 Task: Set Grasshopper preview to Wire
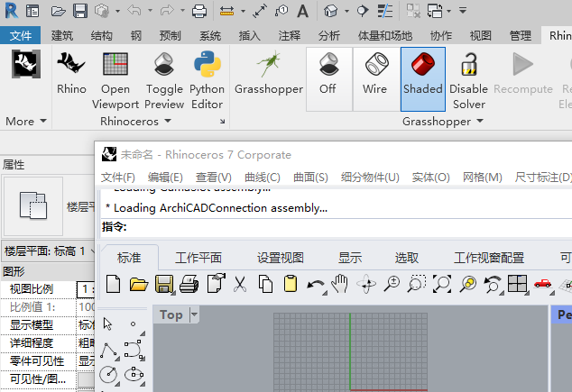point(376,79)
